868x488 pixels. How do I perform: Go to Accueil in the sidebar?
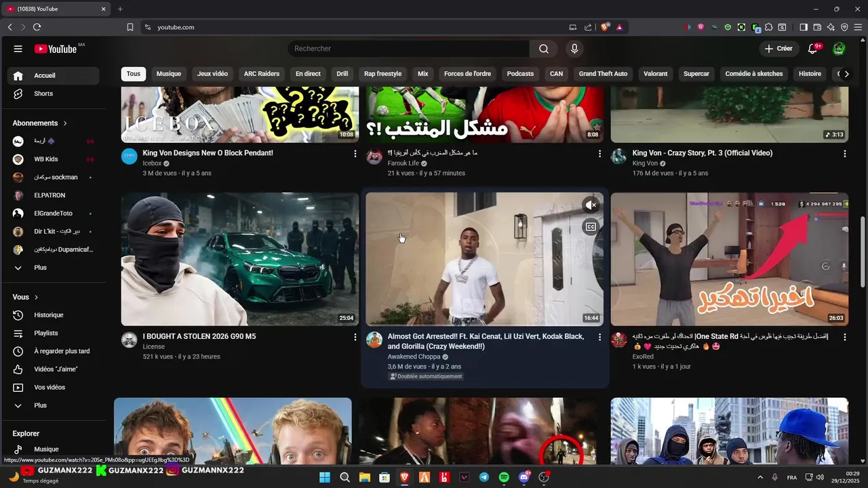point(53,75)
